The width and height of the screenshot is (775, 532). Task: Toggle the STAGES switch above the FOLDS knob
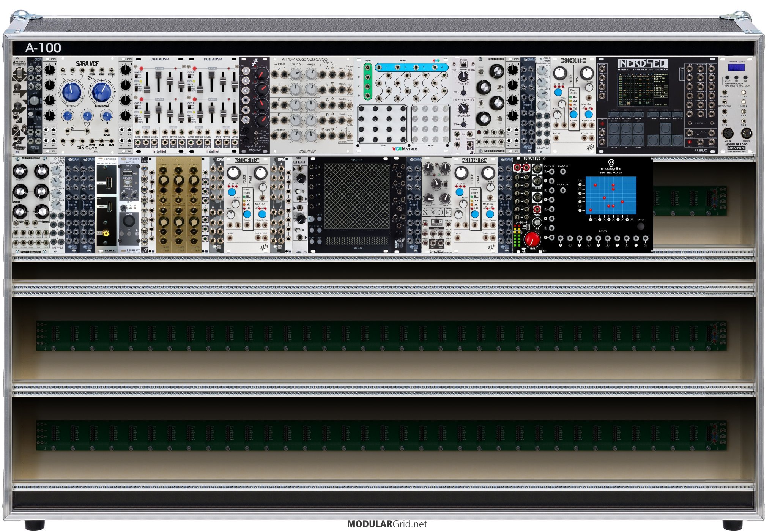click(x=463, y=65)
